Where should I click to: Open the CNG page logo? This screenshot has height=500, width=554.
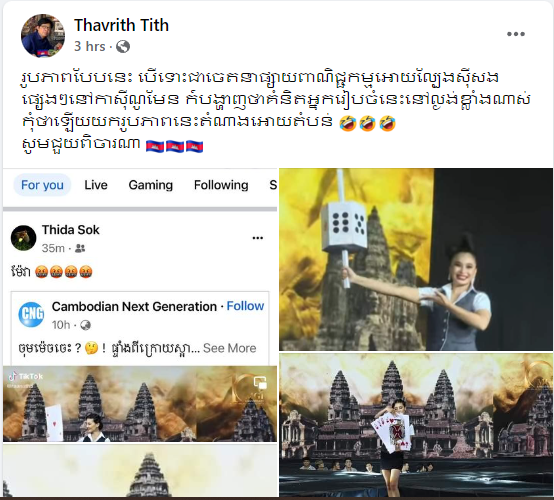(31, 314)
